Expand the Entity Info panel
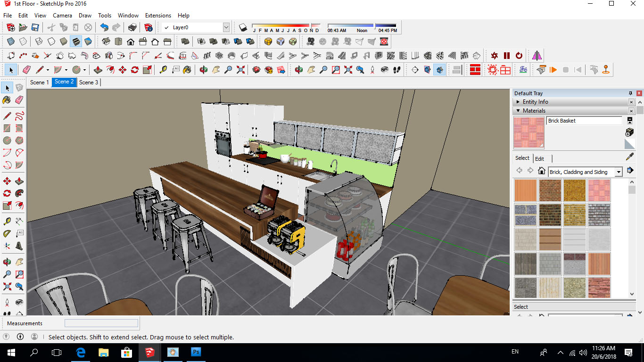Screen dimensions: 644x362 pos(518,102)
